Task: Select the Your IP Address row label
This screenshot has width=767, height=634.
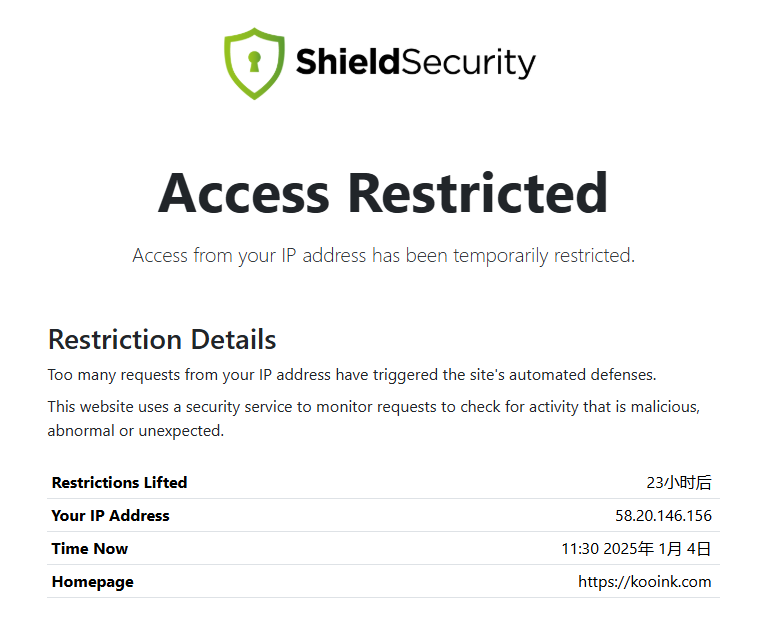Action: coord(111,516)
